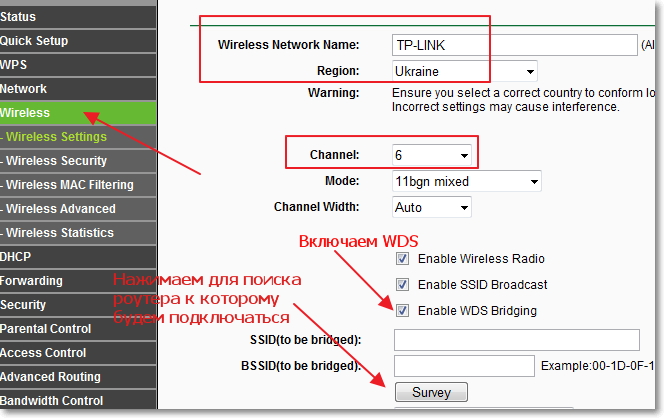Open the Mode dropdown showing 11bgn mixed
The height and width of the screenshot is (418, 664).
pos(467,182)
